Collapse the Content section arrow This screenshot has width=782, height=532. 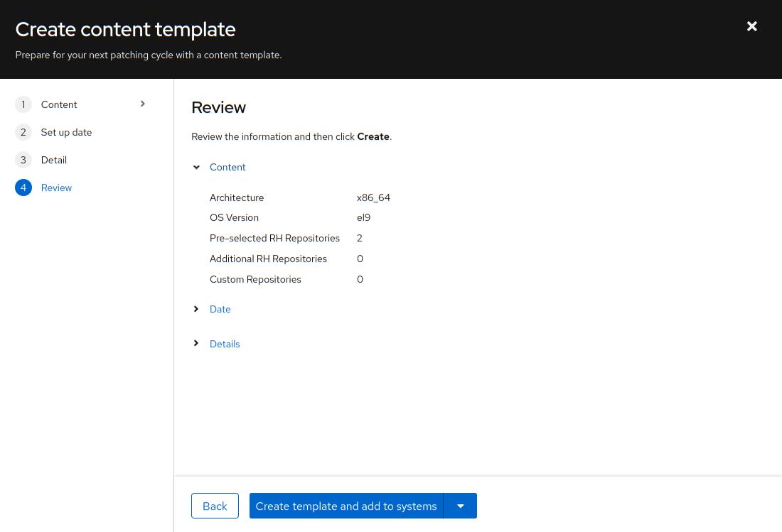point(197,168)
